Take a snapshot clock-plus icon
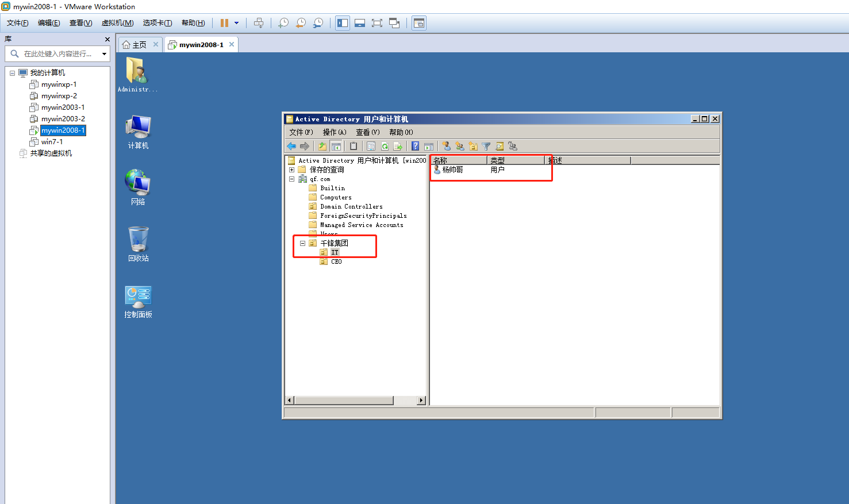849x504 pixels. 283,23
